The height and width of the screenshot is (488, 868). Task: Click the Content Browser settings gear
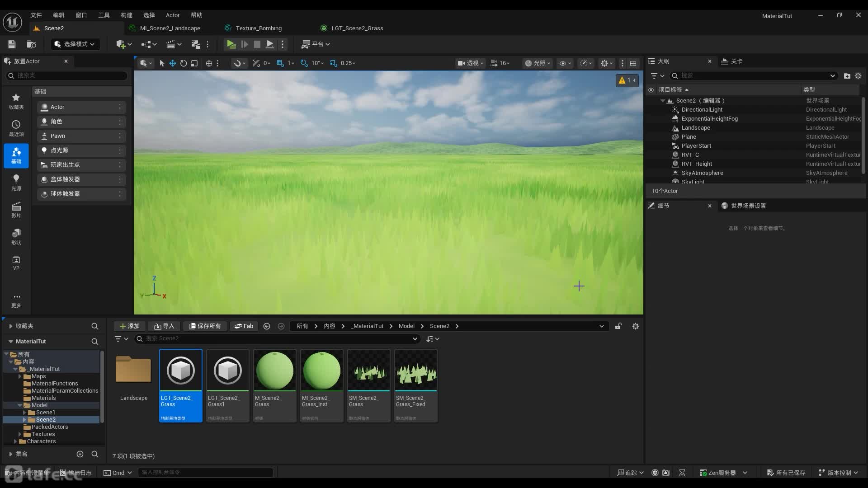click(636, 326)
